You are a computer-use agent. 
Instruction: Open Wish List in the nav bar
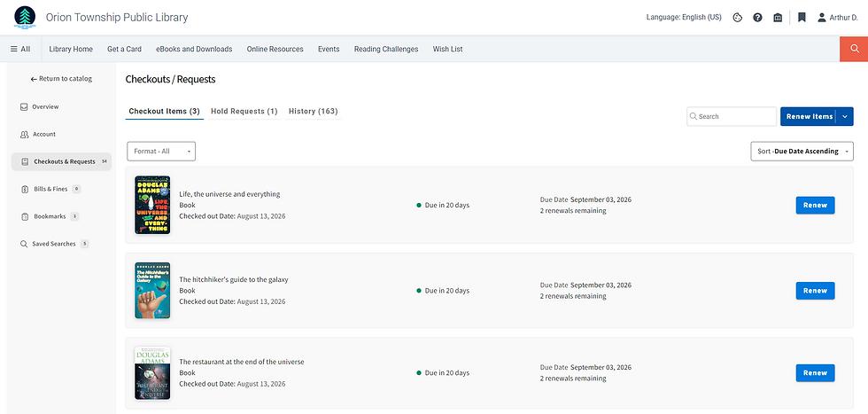(x=448, y=49)
